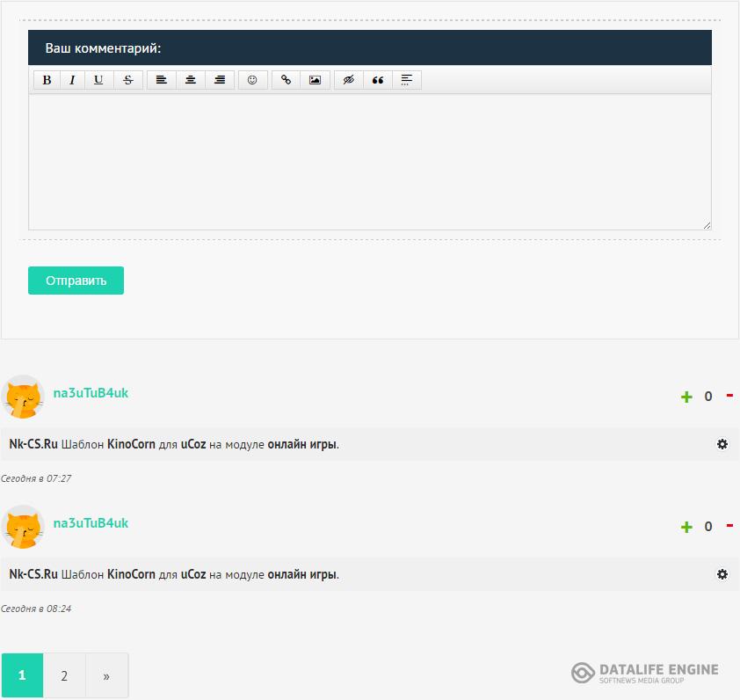Align comment text right
This screenshot has height=700, width=740.
[220, 80]
